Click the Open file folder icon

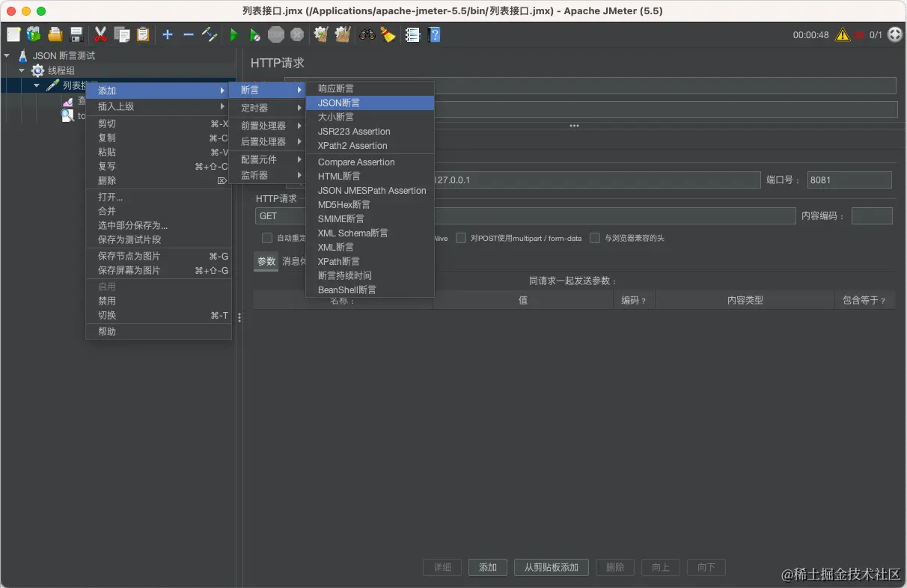[55, 34]
